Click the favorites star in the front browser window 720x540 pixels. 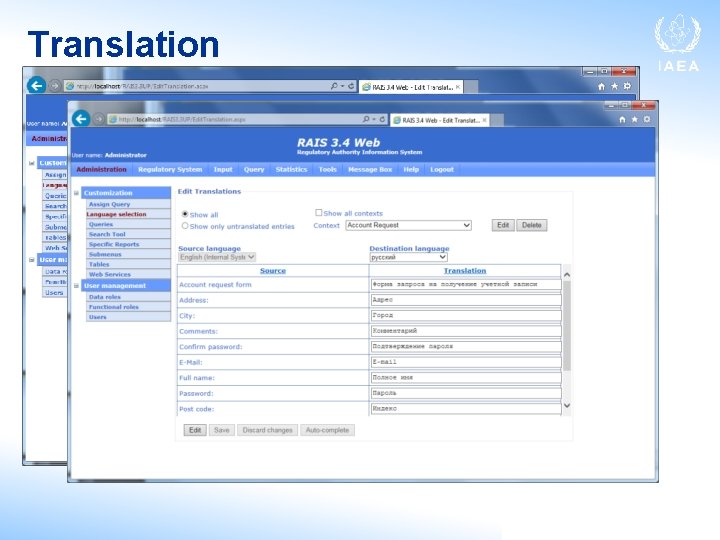(635, 119)
